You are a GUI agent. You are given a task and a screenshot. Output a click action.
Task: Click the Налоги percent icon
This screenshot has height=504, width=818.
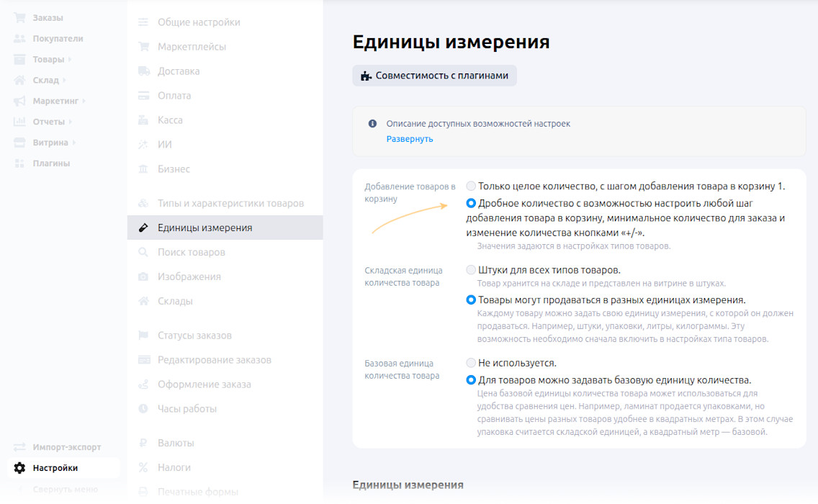pos(143,467)
